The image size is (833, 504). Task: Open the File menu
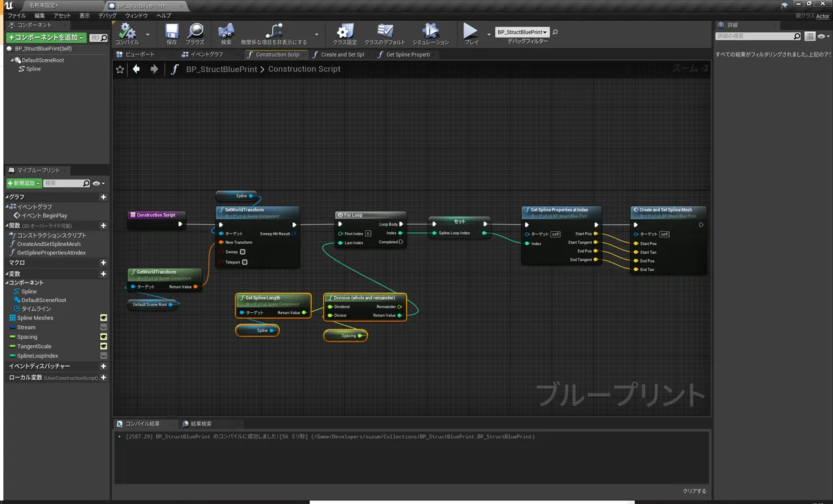click(17, 15)
